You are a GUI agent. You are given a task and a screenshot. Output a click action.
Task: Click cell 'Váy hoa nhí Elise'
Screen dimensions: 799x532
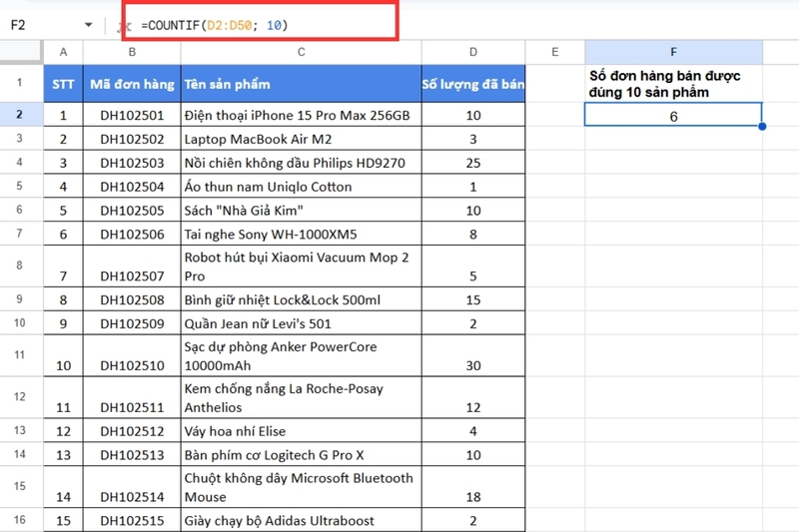302,431
